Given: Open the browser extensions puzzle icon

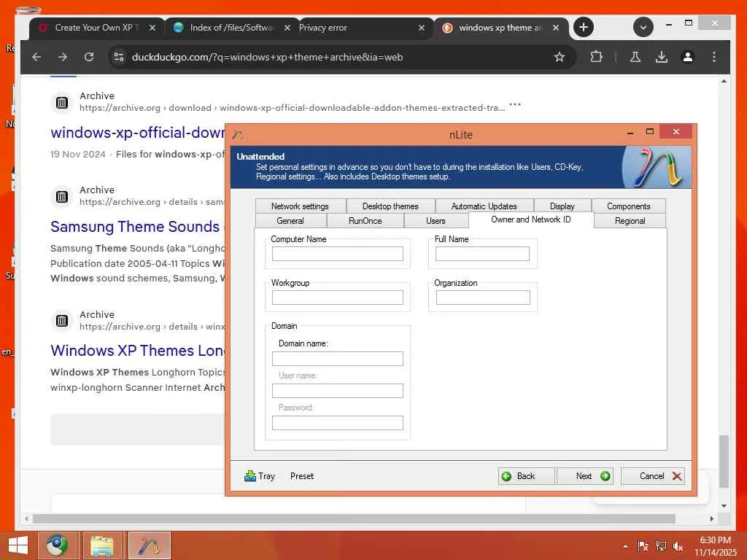Looking at the screenshot, I should [x=596, y=57].
